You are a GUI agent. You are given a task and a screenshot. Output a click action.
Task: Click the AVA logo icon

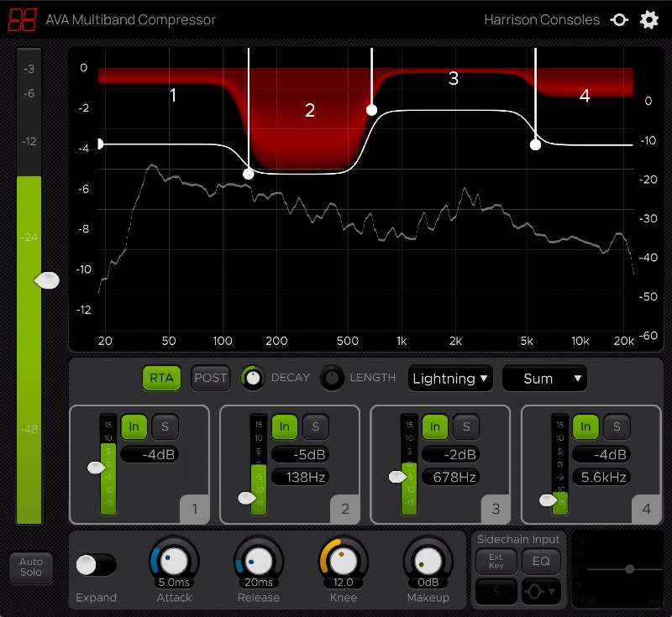click(23, 19)
